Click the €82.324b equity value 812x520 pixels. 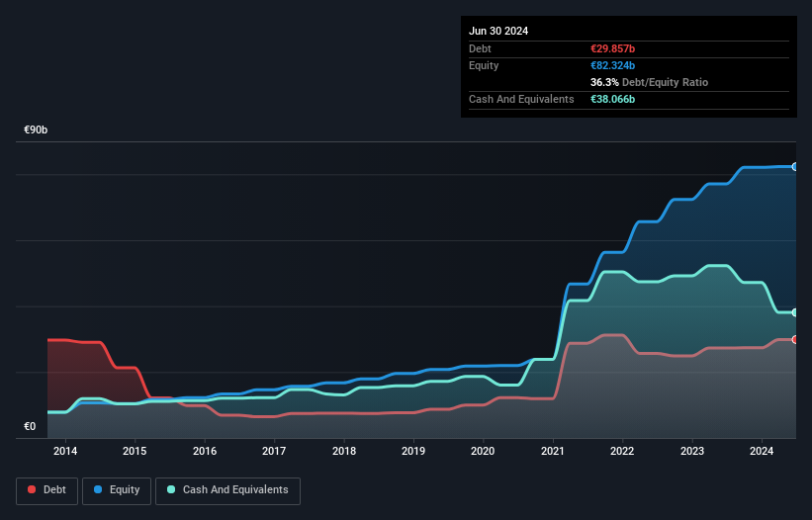[612, 65]
